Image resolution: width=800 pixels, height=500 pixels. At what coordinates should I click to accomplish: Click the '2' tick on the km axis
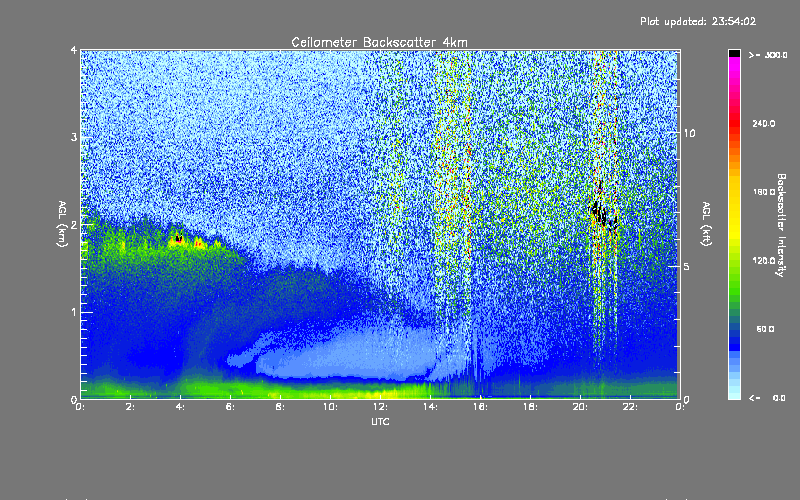point(74,224)
